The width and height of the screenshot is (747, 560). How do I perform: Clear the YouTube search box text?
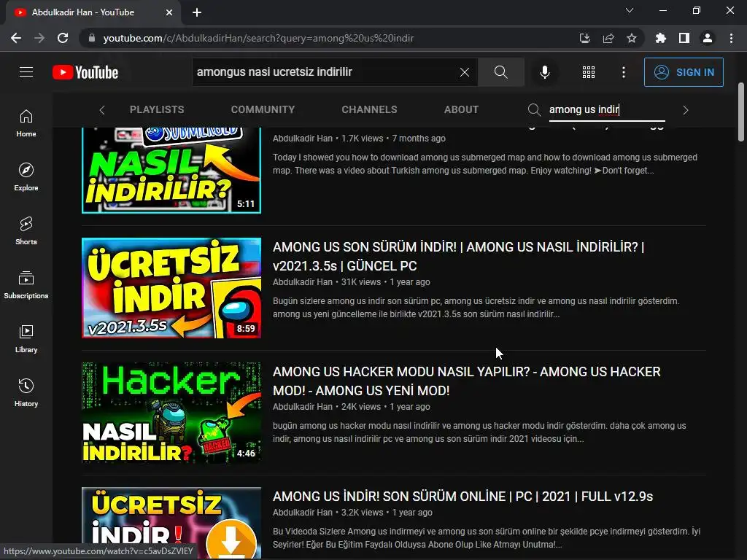tap(465, 72)
